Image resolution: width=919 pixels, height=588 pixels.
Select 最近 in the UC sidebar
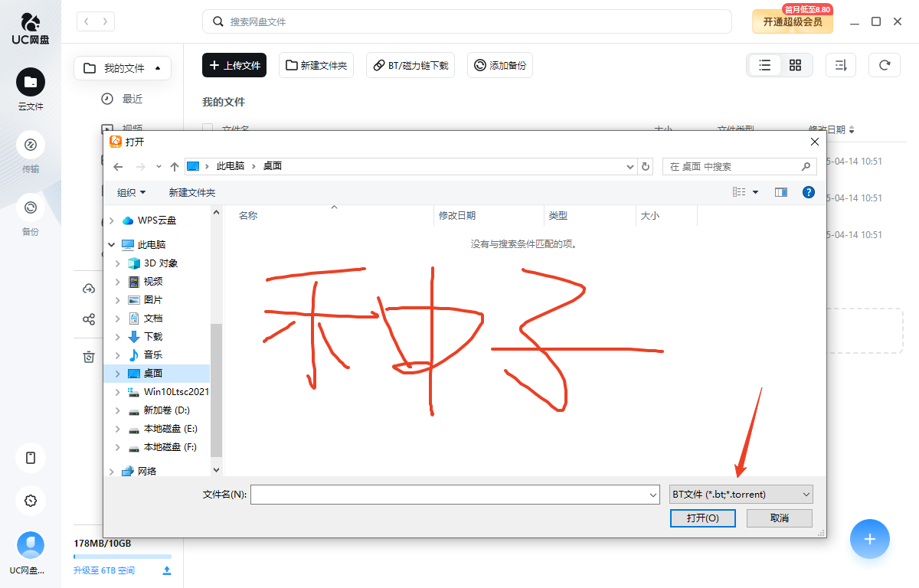(x=123, y=99)
